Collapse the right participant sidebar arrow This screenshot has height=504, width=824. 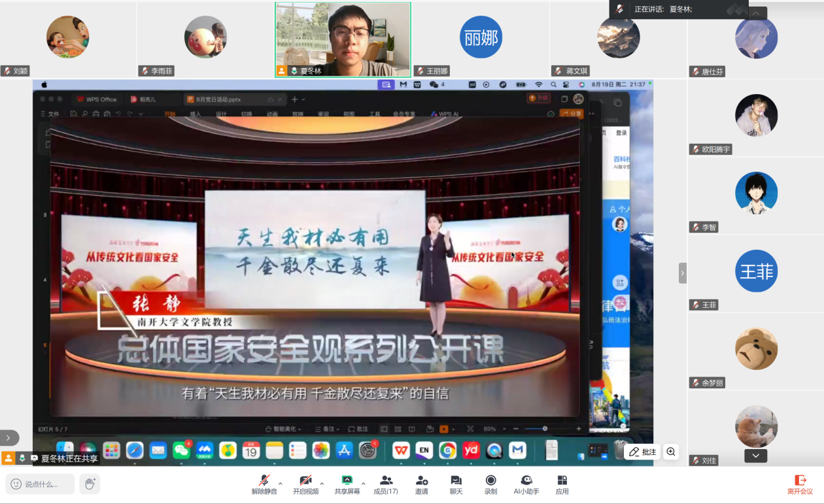683,273
